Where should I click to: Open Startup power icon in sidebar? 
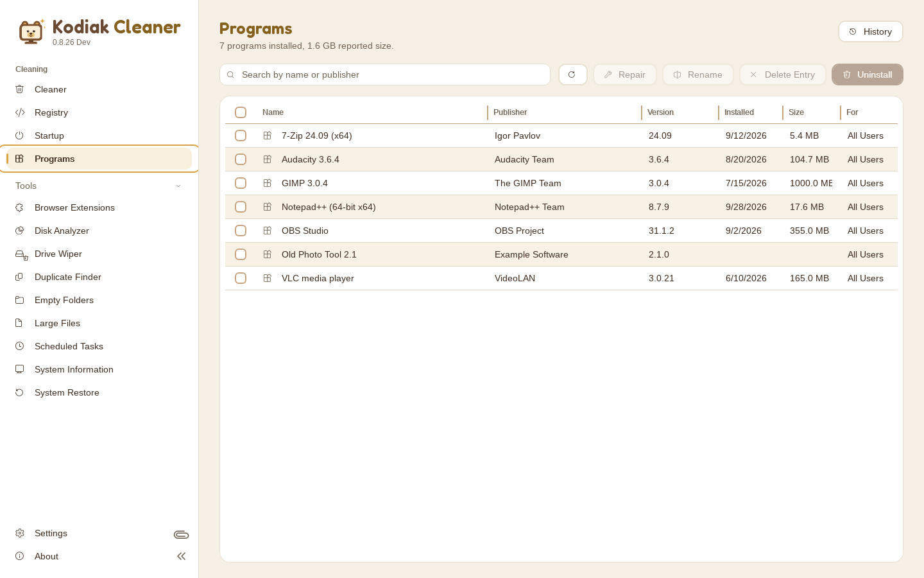(20, 136)
